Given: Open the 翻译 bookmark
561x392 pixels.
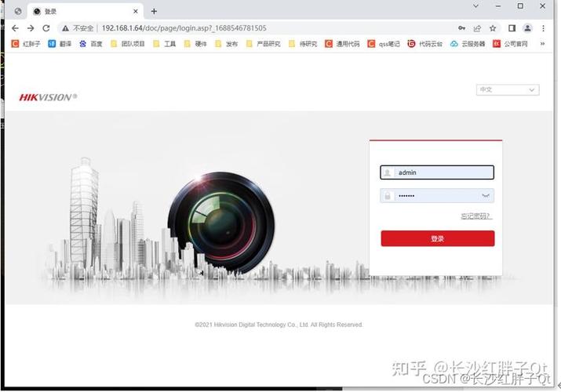Looking at the screenshot, I should pyautogui.click(x=60, y=44).
